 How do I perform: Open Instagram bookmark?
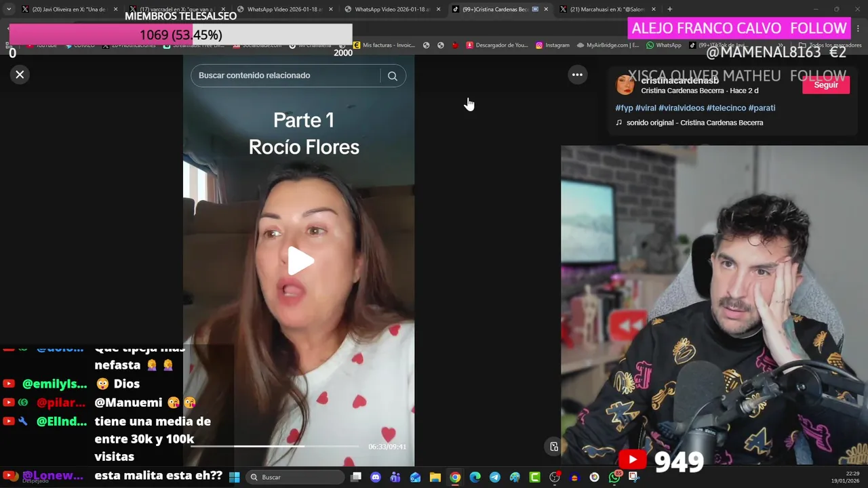tap(553, 45)
